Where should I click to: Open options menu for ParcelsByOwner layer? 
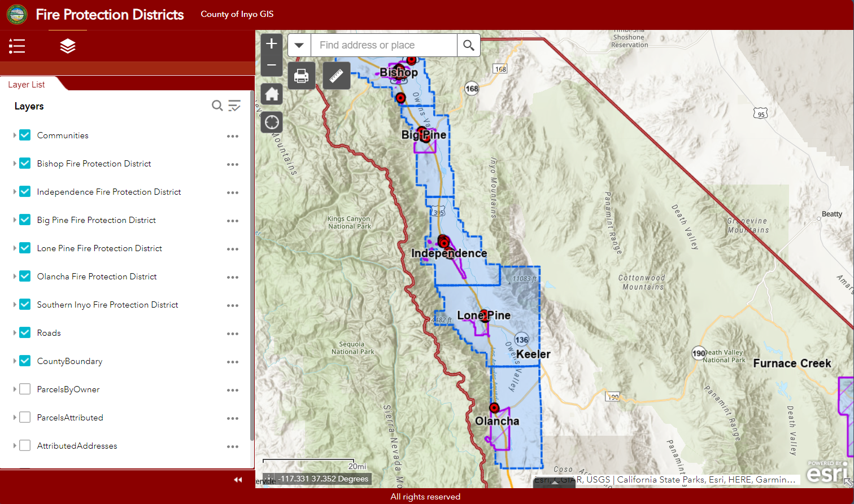233,390
